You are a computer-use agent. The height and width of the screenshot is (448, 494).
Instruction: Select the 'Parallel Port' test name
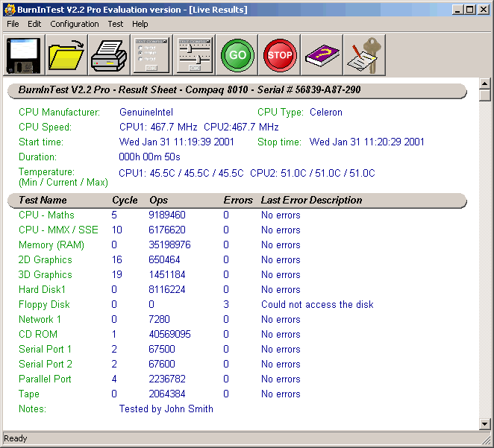click(45, 379)
